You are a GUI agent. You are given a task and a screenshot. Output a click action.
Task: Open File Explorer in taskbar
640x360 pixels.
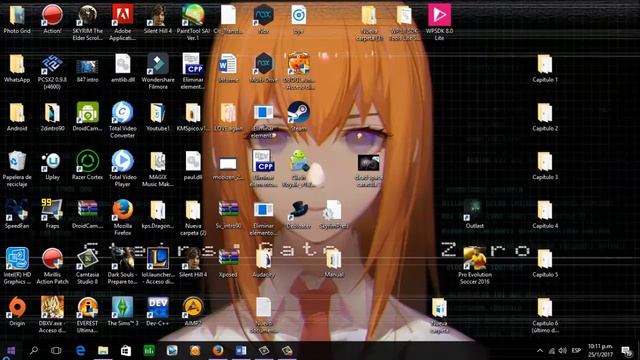point(103,351)
